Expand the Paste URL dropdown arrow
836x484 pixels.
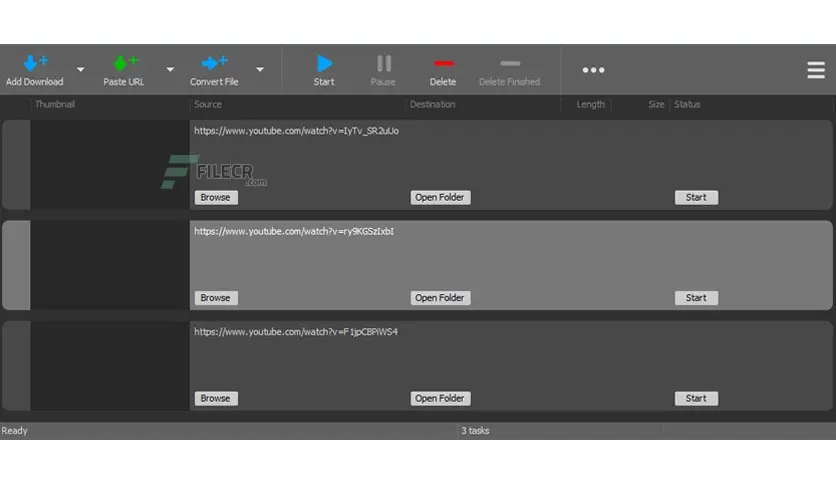(x=170, y=70)
